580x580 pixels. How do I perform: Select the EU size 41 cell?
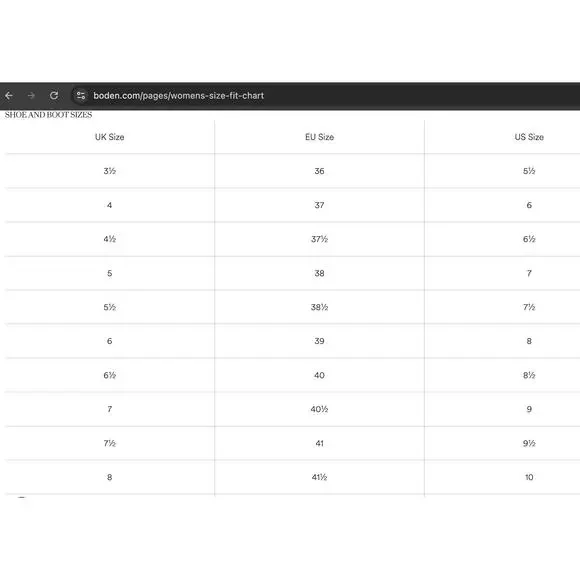(x=320, y=444)
